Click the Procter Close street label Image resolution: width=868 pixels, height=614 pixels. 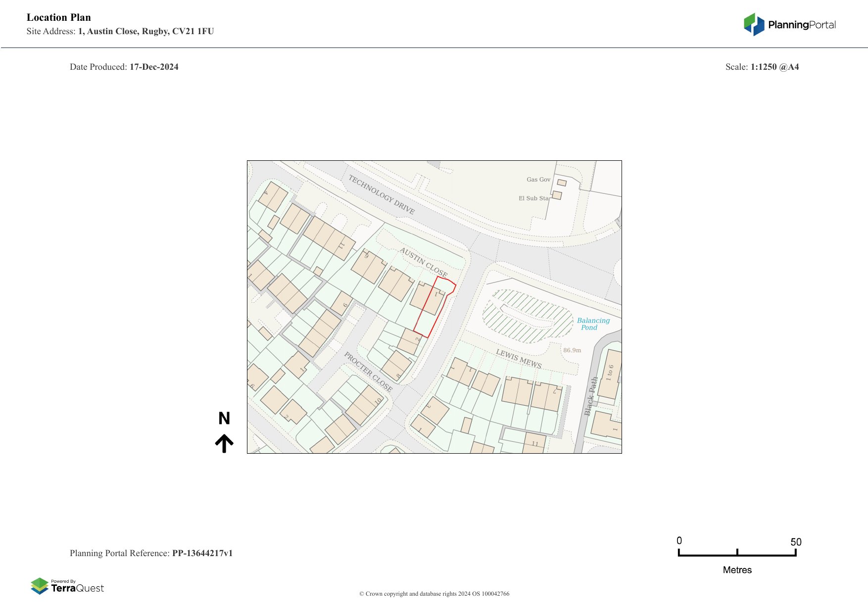pyautogui.click(x=368, y=372)
